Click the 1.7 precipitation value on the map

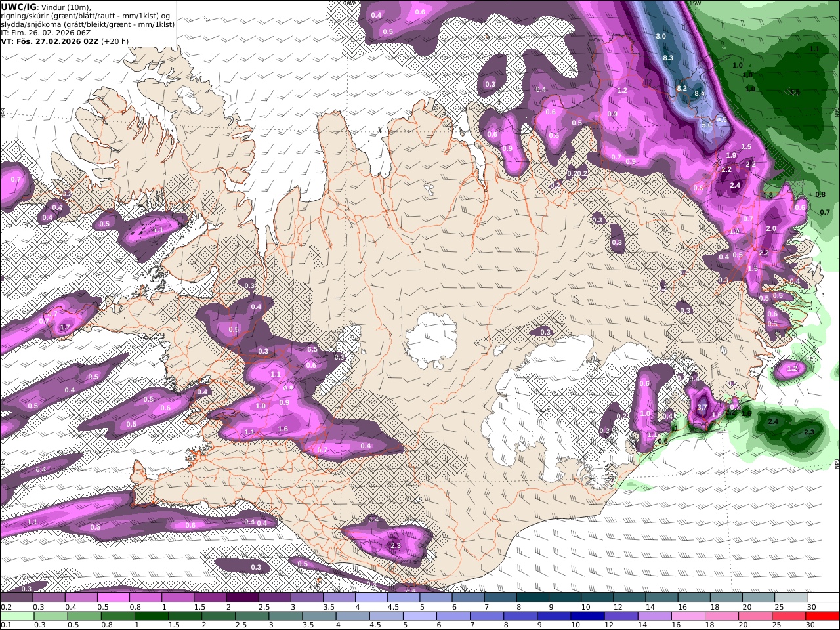point(64,327)
